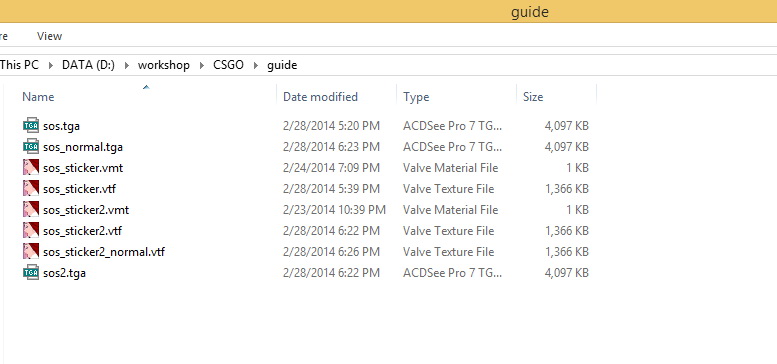Select the sos_sticker2.vmt file icon

[31, 209]
